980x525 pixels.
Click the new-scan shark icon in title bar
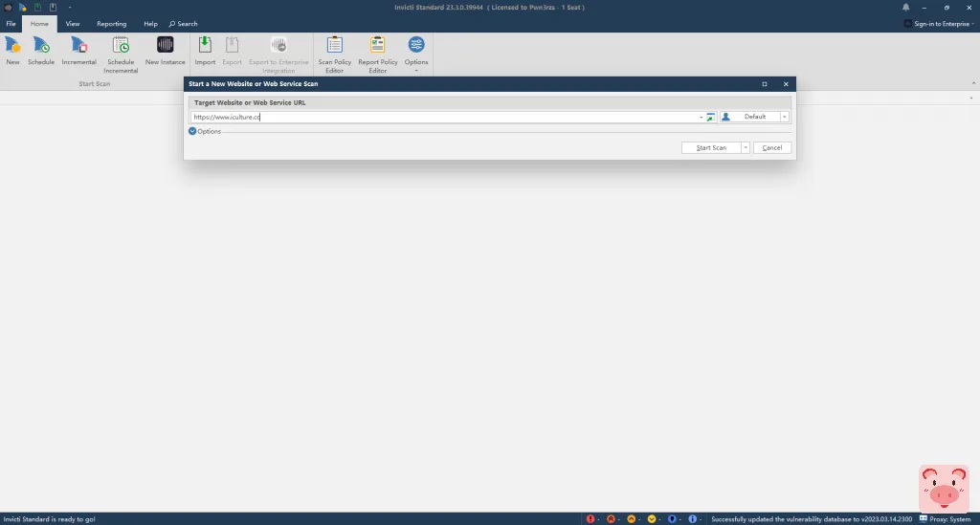pyautogui.click(x=23, y=8)
